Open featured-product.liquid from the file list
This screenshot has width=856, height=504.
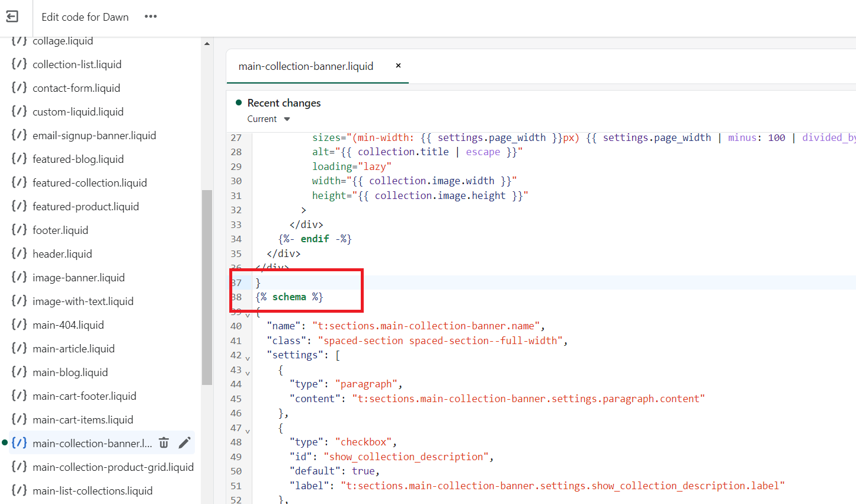[86, 207]
